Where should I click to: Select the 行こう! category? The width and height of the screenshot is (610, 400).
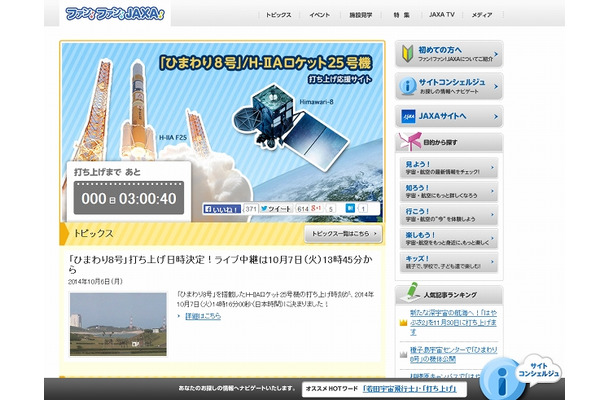coord(449,215)
